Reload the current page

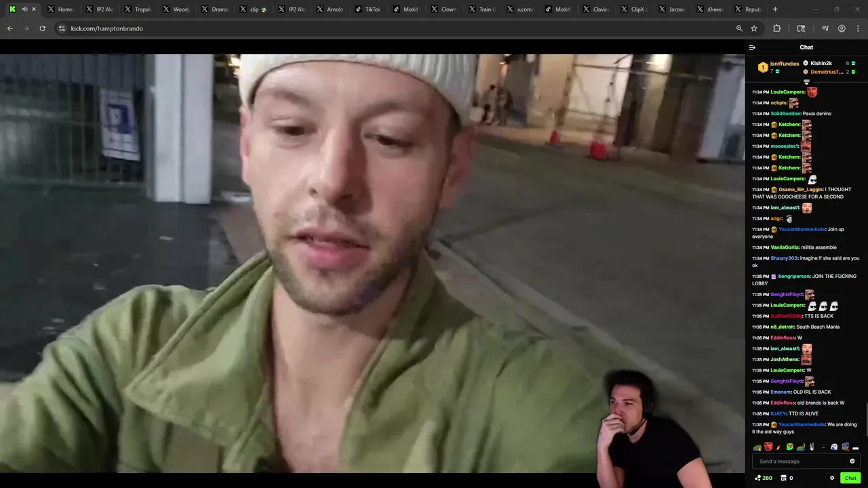click(x=42, y=28)
